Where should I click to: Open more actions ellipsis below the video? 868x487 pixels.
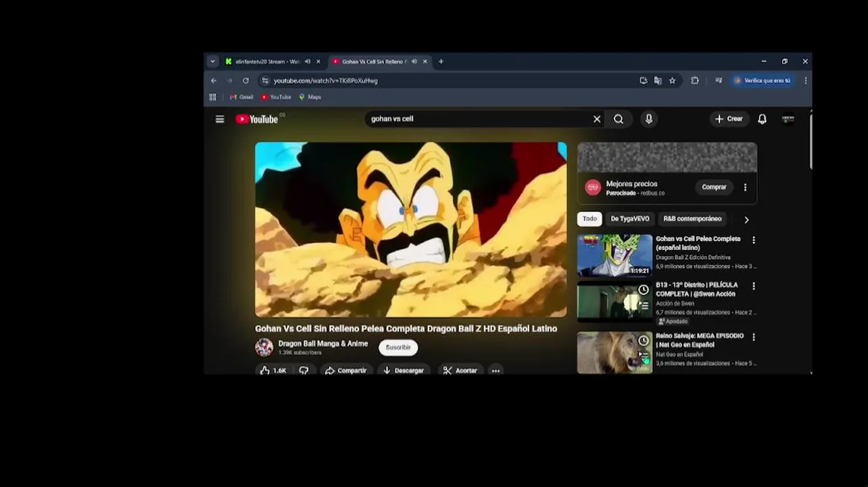click(496, 371)
